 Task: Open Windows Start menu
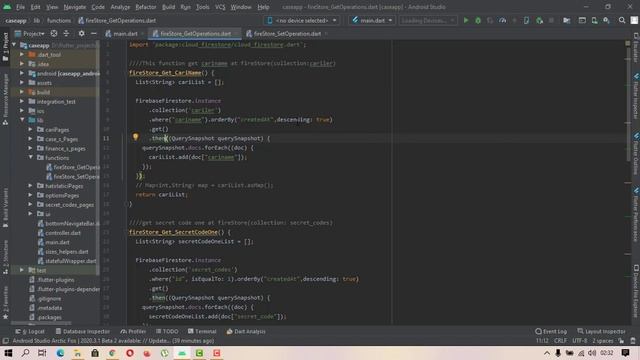[8, 353]
